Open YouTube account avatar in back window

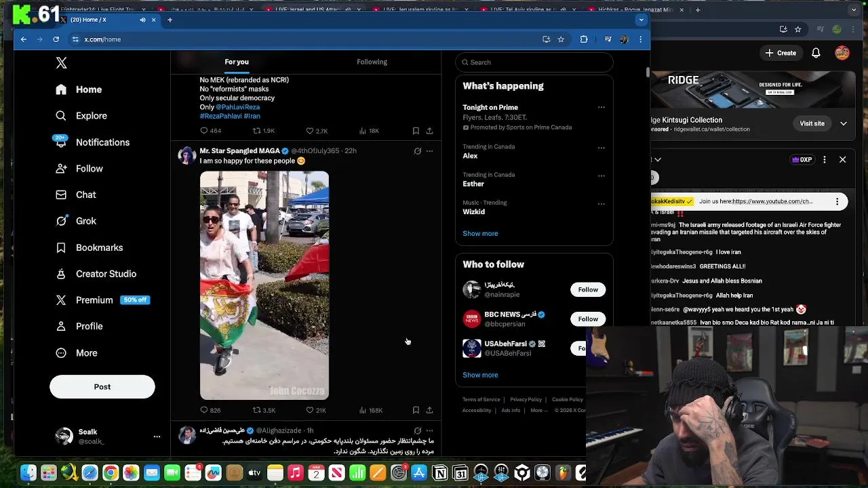click(x=842, y=53)
